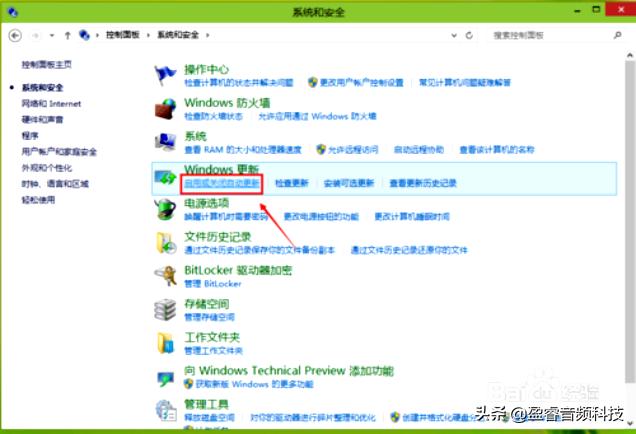Expand the chevron before 控制面板 breadcrumb

pos(97,35)
